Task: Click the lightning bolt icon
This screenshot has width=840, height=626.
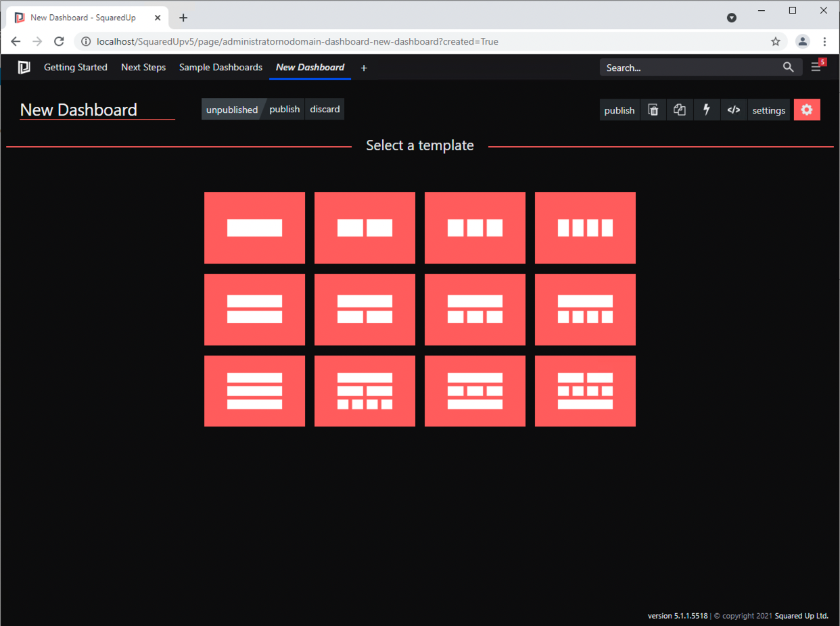Action: coord(707,110)
